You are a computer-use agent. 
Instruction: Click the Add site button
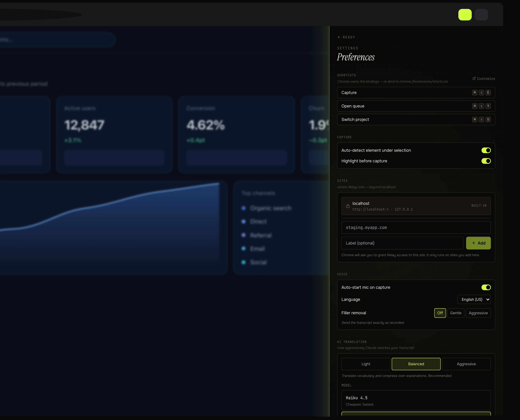pos(478,243)
